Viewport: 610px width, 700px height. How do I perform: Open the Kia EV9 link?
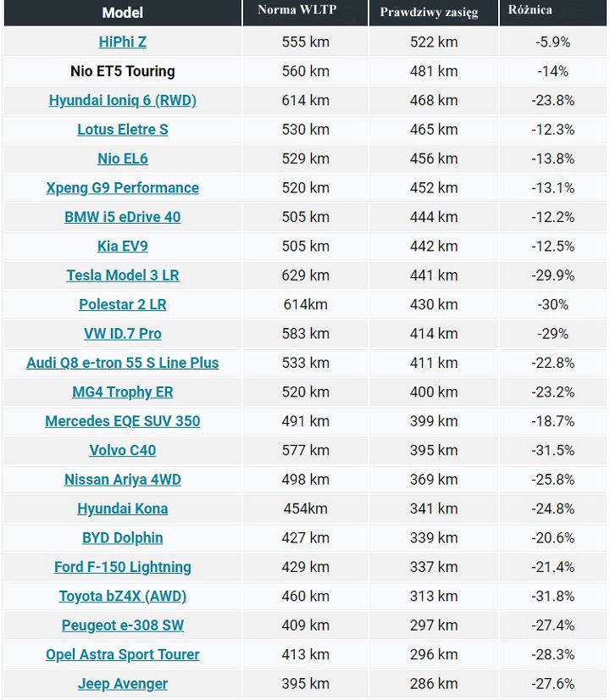(x=122, y=247)
